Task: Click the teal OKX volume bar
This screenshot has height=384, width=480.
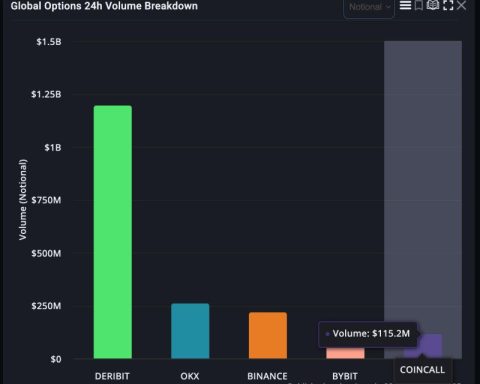Action: 190,331
